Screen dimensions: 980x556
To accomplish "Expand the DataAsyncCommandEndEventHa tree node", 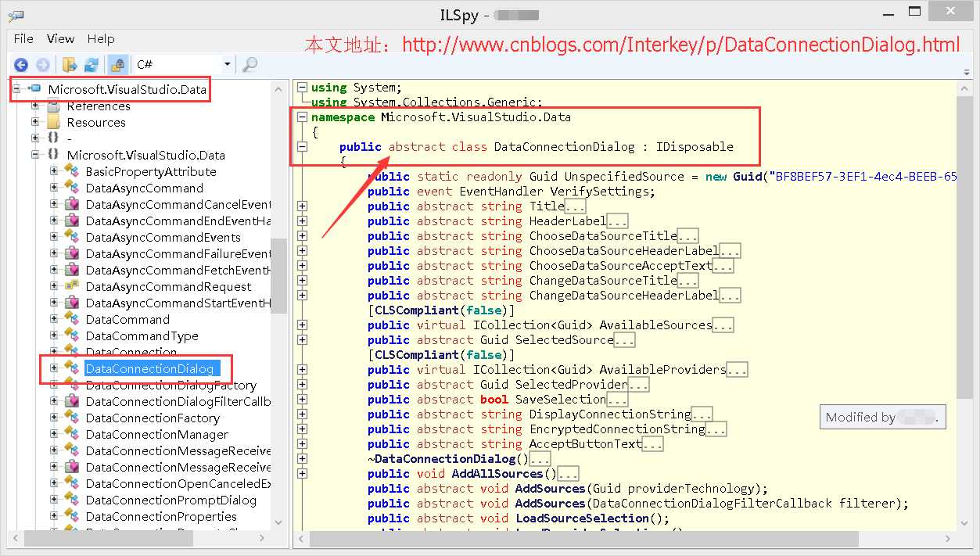I will point(54,221).
